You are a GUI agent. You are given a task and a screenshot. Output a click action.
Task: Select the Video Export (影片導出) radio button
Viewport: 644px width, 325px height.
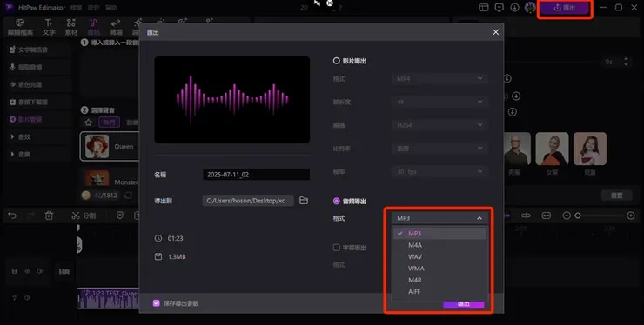coord(337,61)
